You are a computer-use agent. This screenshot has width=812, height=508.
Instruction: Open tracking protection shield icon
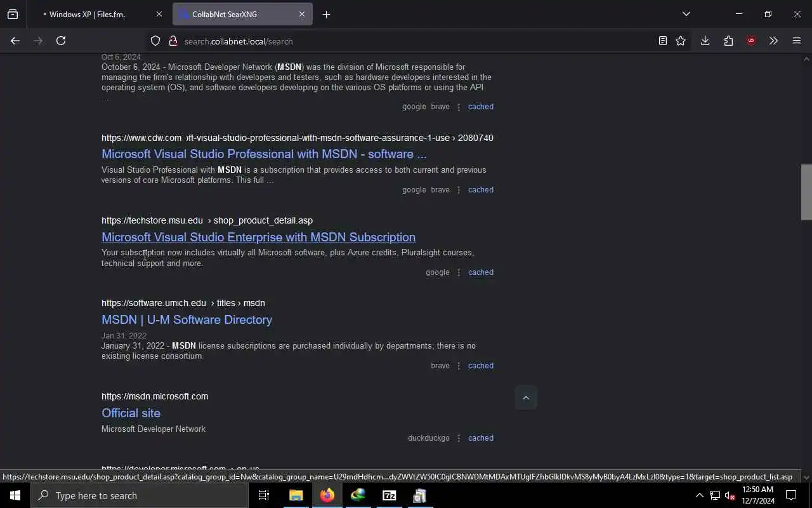tap(155, 41)
